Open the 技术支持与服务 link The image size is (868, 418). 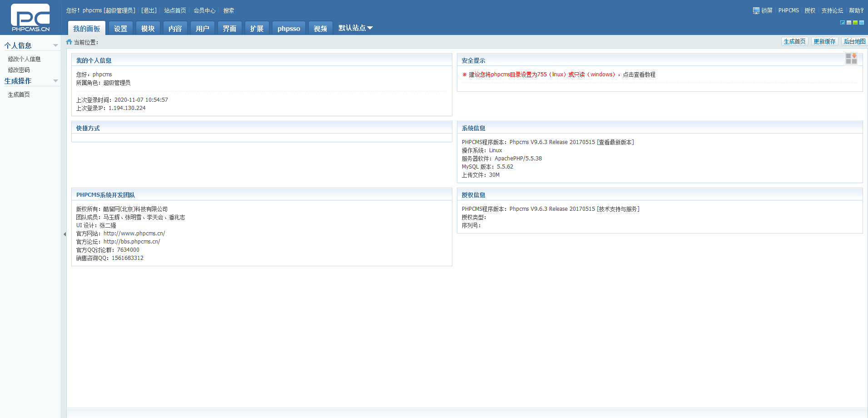618,209
